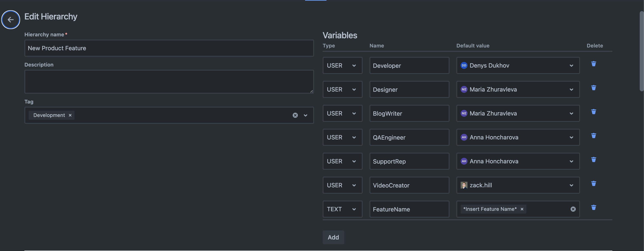Open zack.hill default user dropdown

518,185
